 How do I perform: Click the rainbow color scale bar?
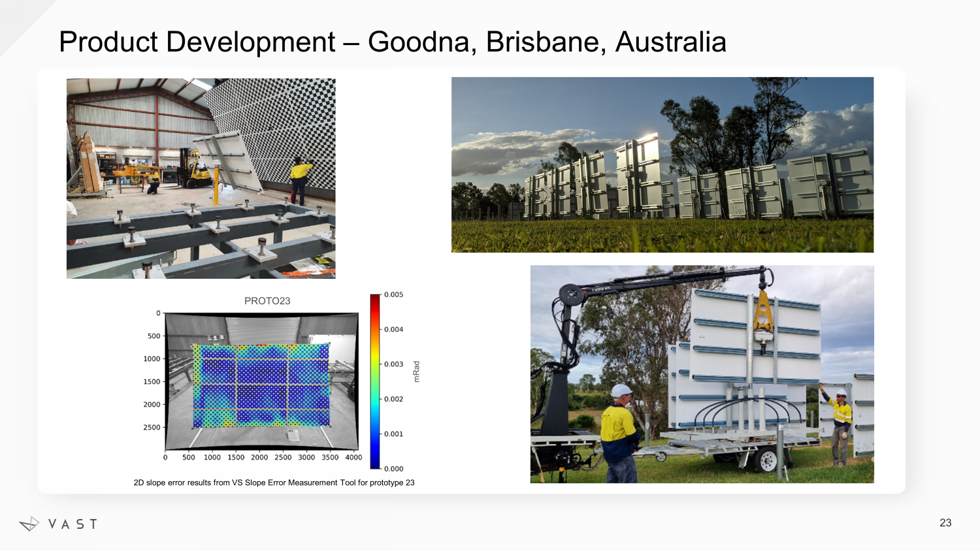[x=375, y=381]
